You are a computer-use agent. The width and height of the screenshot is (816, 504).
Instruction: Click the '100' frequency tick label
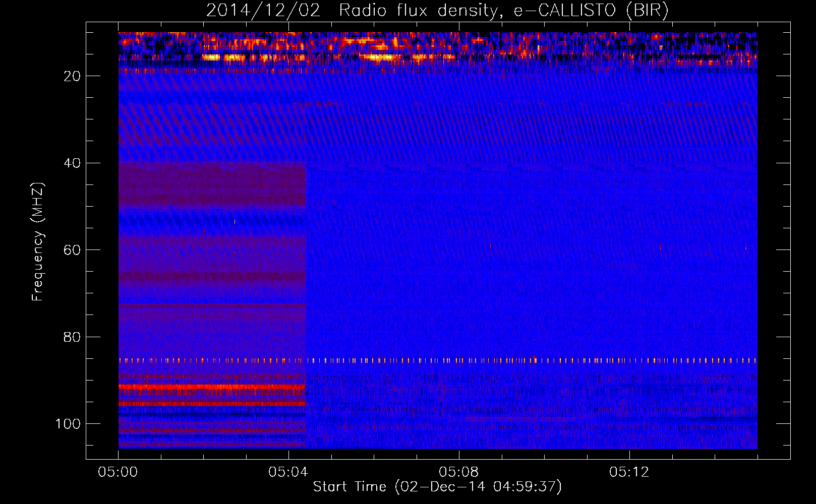point(68,424)
